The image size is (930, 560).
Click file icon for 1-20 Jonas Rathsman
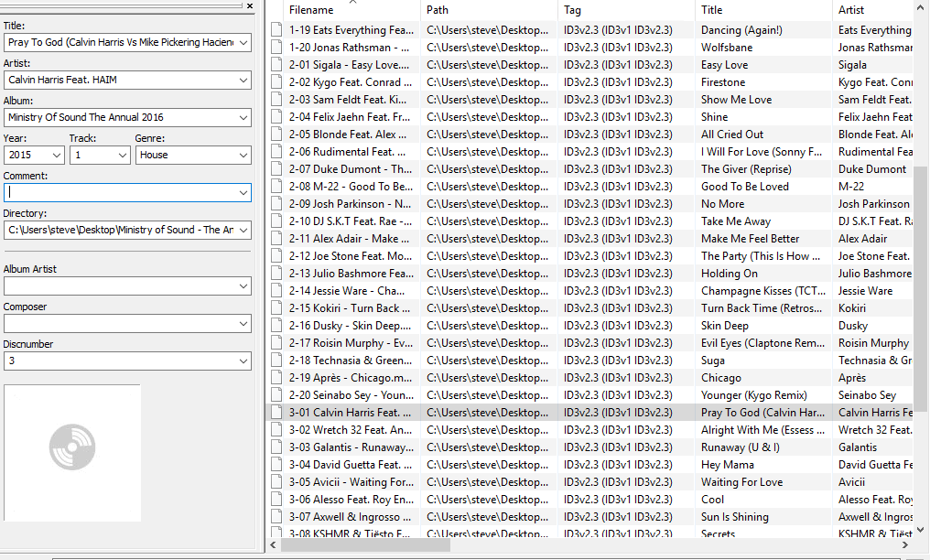pos(276,48)
